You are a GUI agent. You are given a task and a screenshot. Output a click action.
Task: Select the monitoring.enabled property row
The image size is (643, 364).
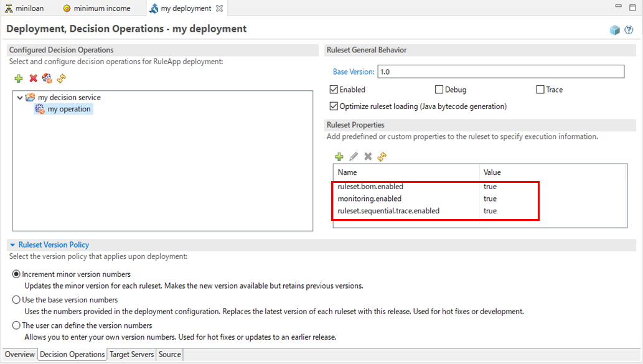480,199
